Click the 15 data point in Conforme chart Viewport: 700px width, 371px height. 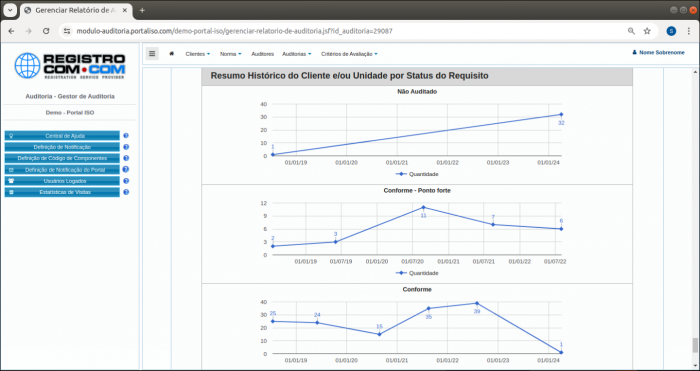point(379,334)
